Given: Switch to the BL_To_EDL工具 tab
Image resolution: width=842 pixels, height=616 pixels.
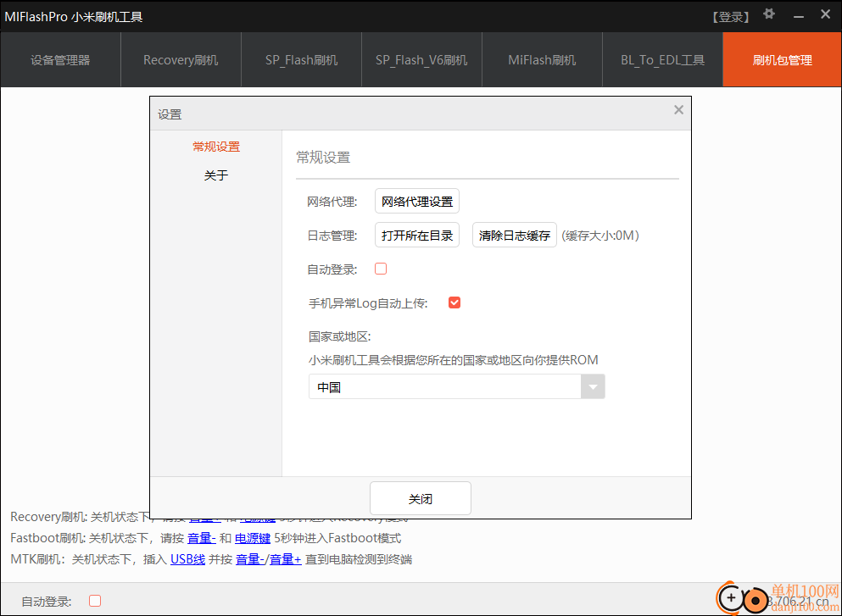Looking at the screenshot, I should click(662, 59).
